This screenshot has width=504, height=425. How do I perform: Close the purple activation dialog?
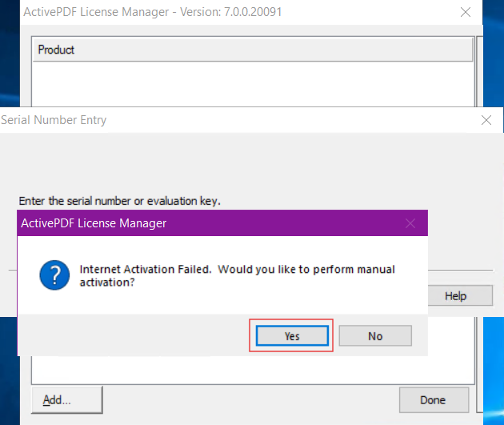pos(410,223)
